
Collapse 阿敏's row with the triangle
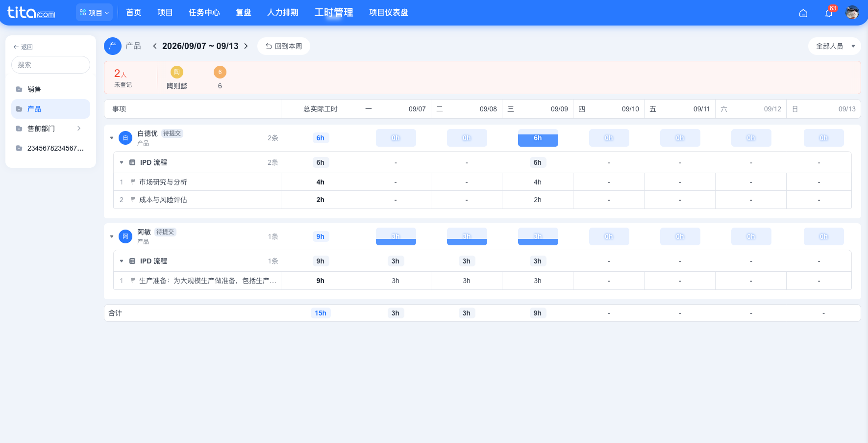pyautogui.click(x=112, y=236)
